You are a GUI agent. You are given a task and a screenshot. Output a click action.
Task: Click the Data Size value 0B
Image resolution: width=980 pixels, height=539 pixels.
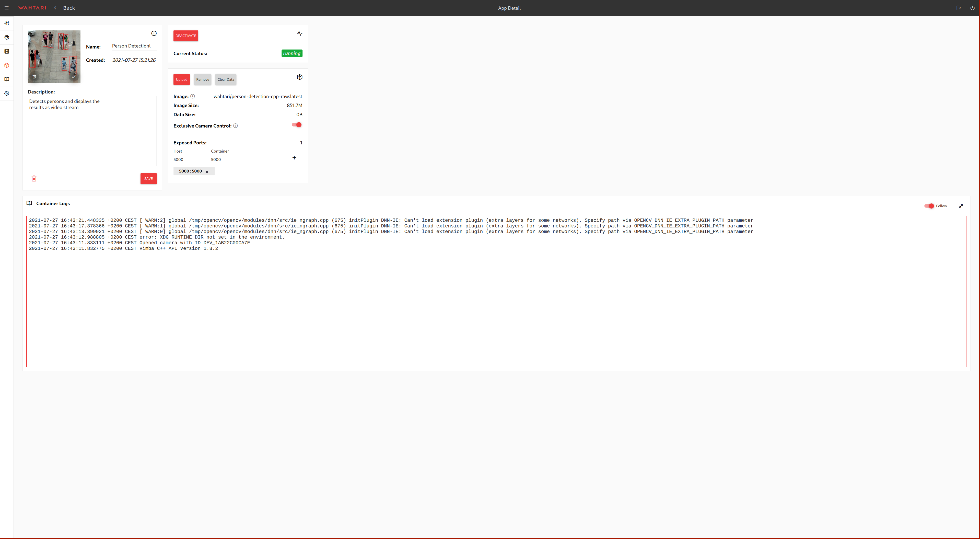point(299,114)
